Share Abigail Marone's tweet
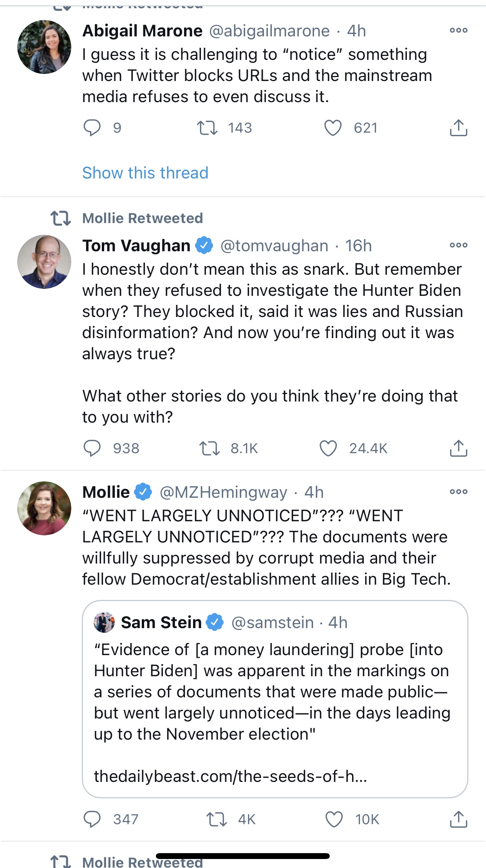 [458, 128]
